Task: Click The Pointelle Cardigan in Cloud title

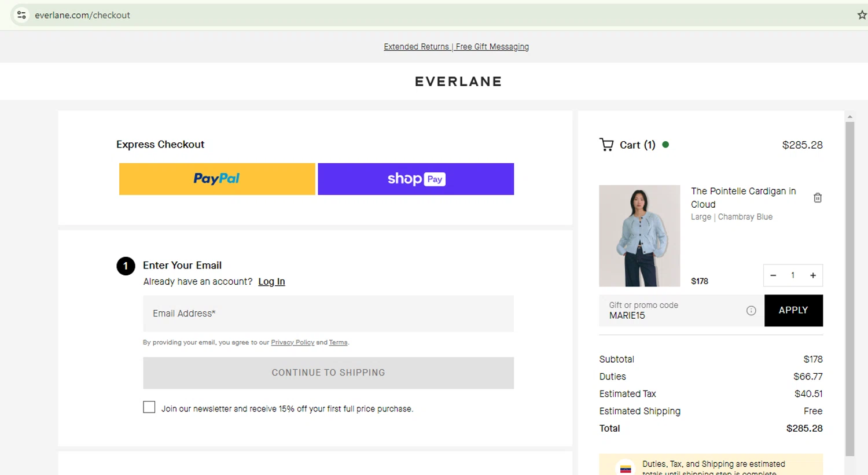Action: pyautogui.click(x=743, y=198)
